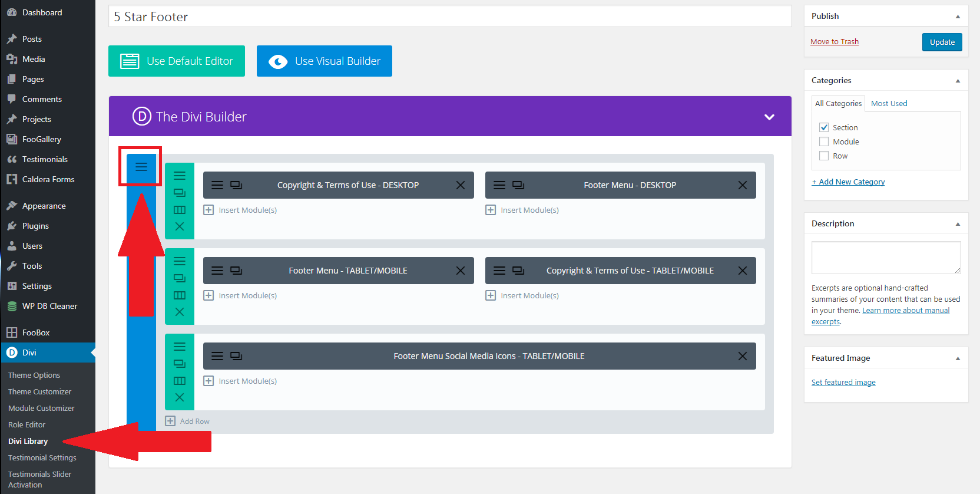Remove Copyright & Terms of Use - TABLET/MOBILE module
The height and width of the screenshot is (494, 980).
point(743,271)
